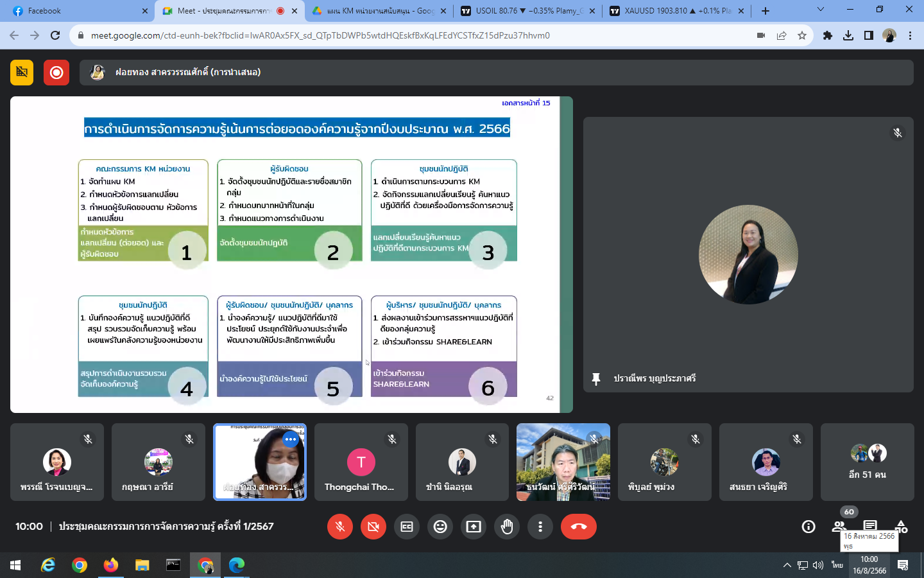Switch to the XAUUSD 1903.810 tab
Image resolution: width=924 pixels, height=578 pixels.
coord(674,11)
